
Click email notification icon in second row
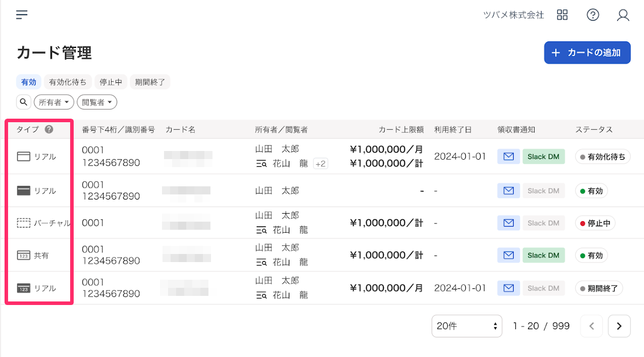click(x=509, y=191)
